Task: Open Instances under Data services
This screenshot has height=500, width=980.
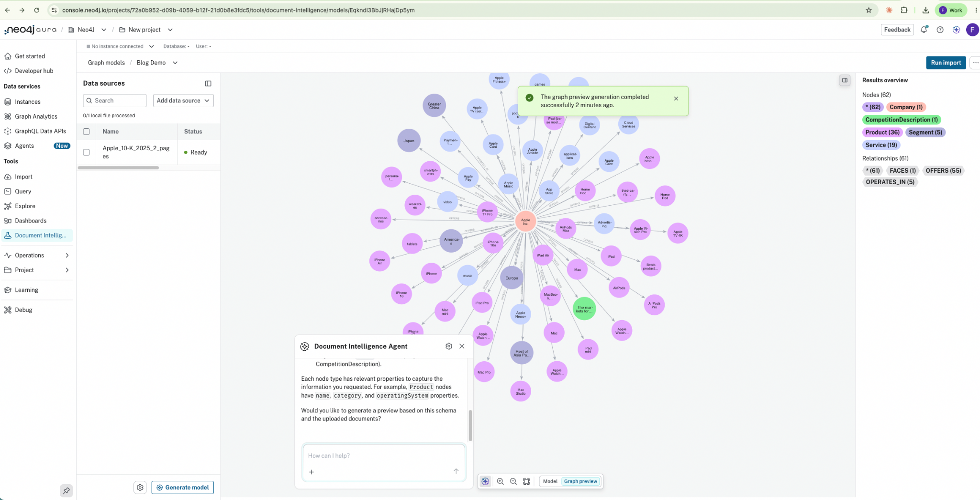Action: 27,102
